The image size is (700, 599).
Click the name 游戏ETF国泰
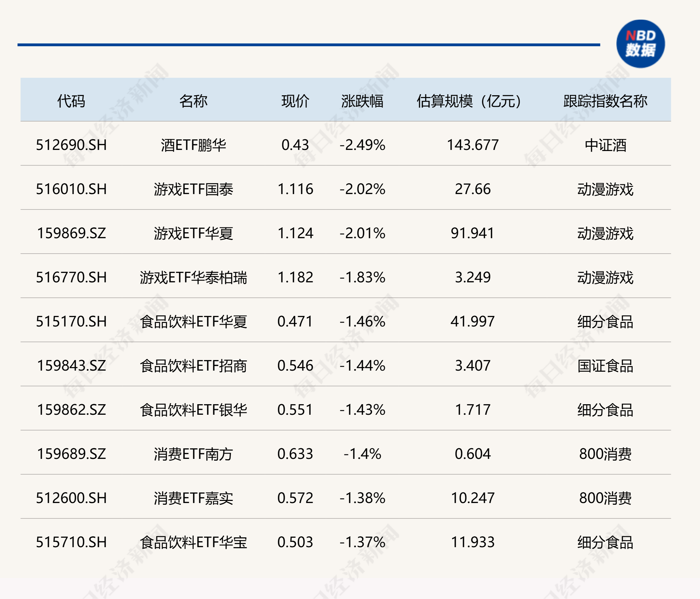coord(193,189)
